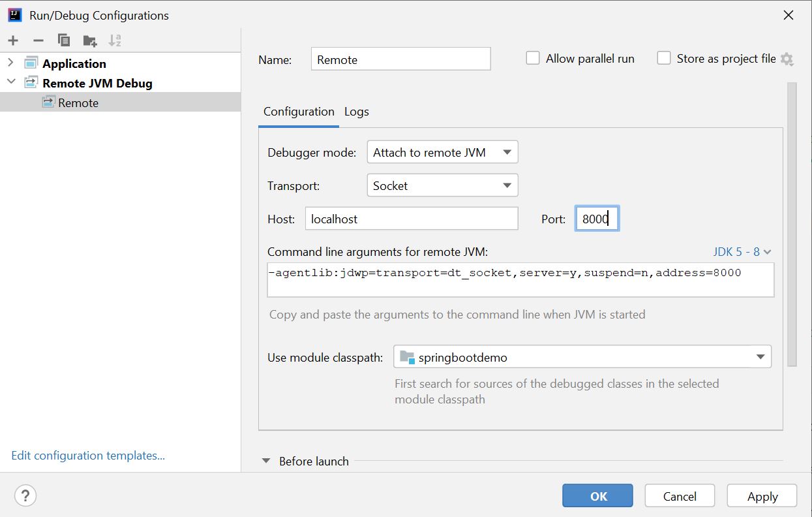Collapse the Before launch section
Viewport: 812px width, 517px height.
266,461
